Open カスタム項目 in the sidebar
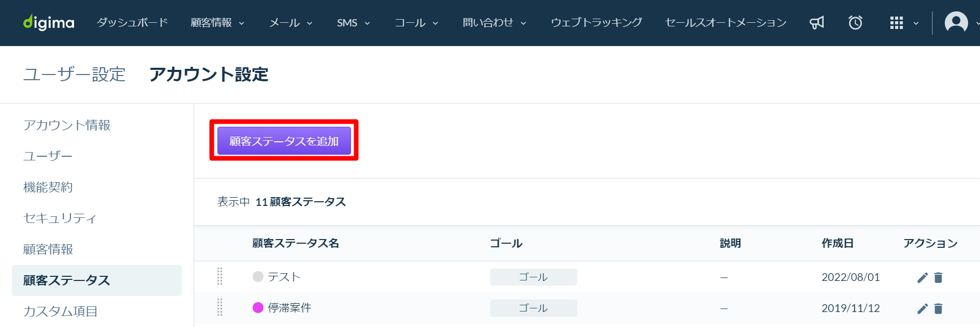The image size is (980, 327). pyautogui.click(x=61, y=311)
